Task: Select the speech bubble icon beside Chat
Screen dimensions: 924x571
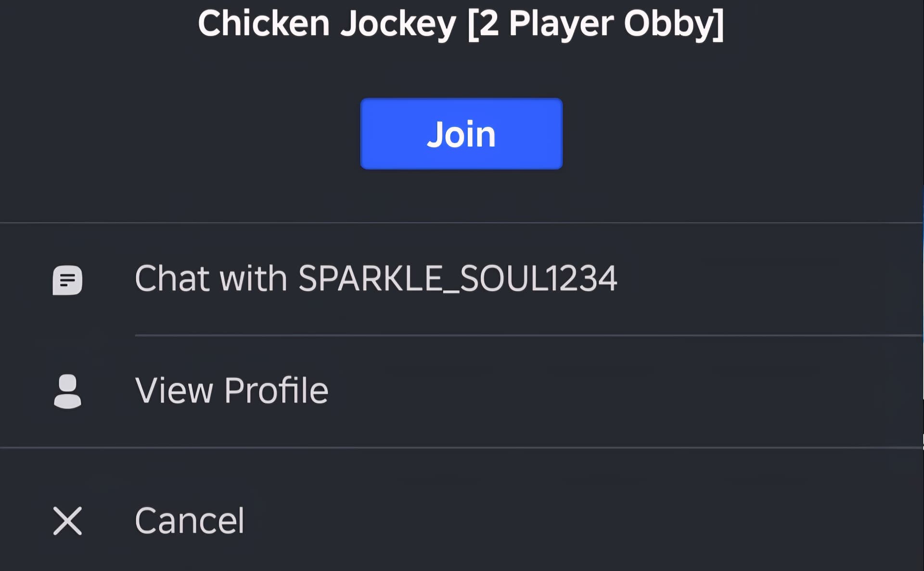Action: click(x=67, y=280)
